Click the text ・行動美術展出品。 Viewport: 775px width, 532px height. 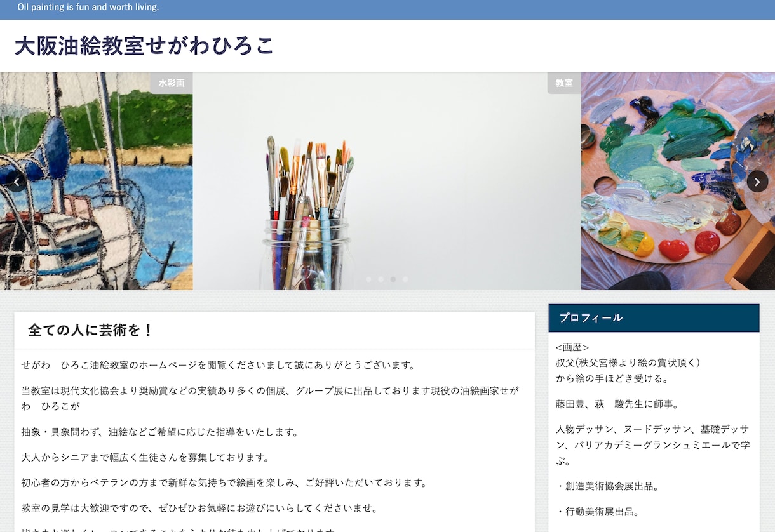click(x=598, y=512)
